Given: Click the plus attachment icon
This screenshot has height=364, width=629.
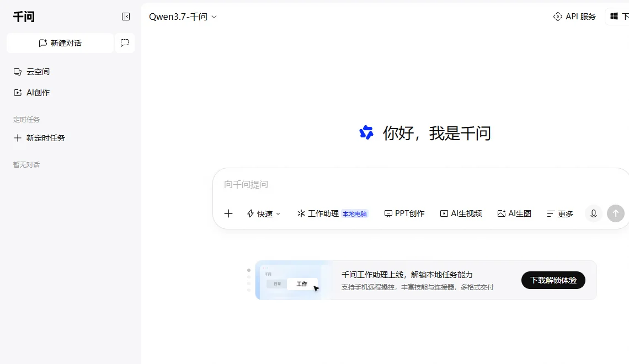Looking at the screenshot, I should point(228,213).
